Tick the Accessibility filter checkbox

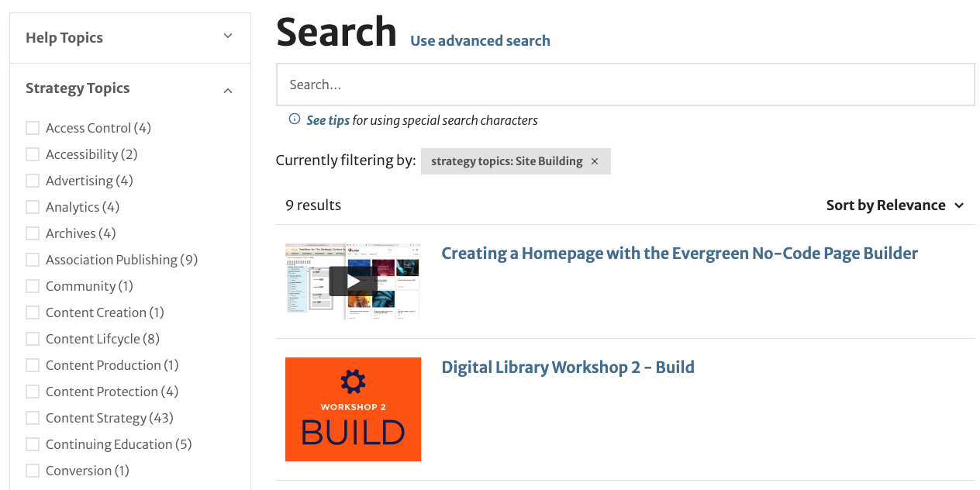click(33, 154)
